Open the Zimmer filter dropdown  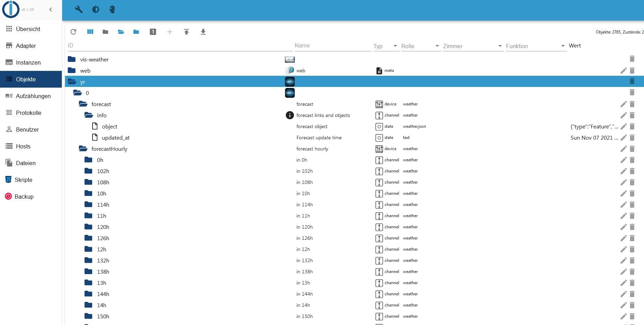pos(473,46)
